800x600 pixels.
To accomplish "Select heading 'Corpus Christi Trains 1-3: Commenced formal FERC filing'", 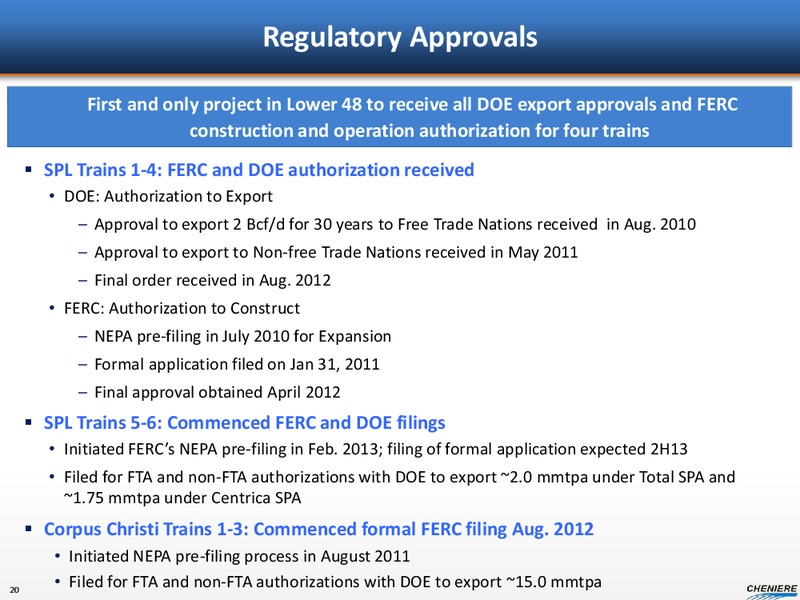I will 318,529.
